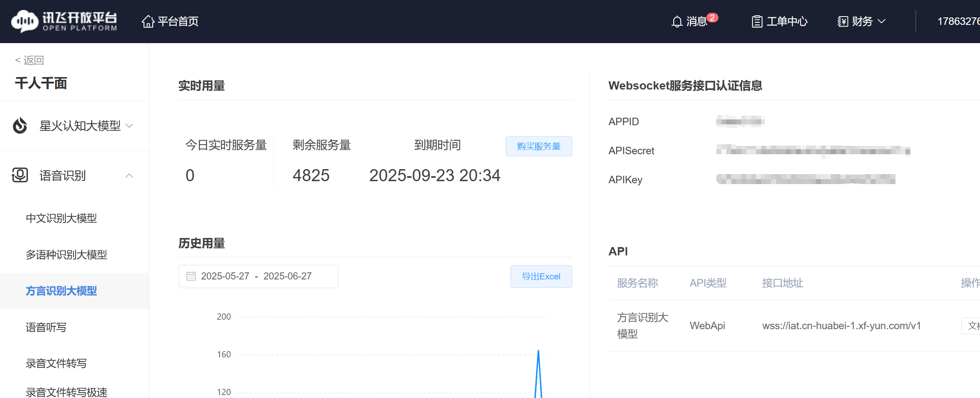Click the 实时用量 section heading
The image size is (980, 398).
click(x=202, y=86)
